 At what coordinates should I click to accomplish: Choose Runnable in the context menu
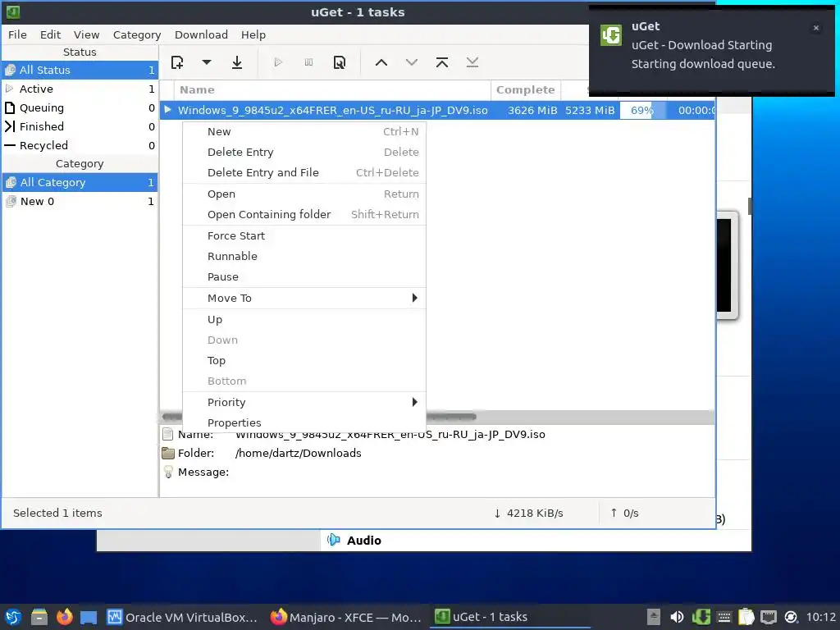click(304, 256)
